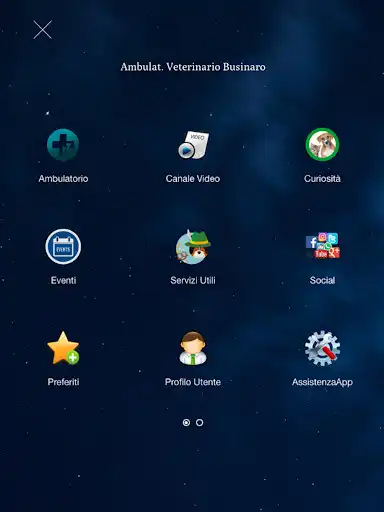Open the Social networks icon cluster

pyautogui.click(x=322, y=246)
